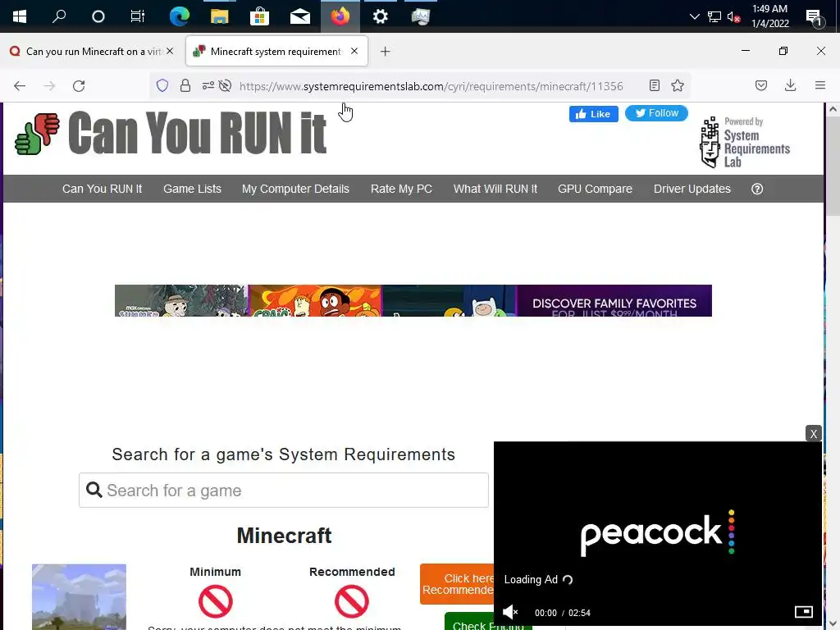Launch Microsoft Edge from taskbar

[x=179, y=16]
